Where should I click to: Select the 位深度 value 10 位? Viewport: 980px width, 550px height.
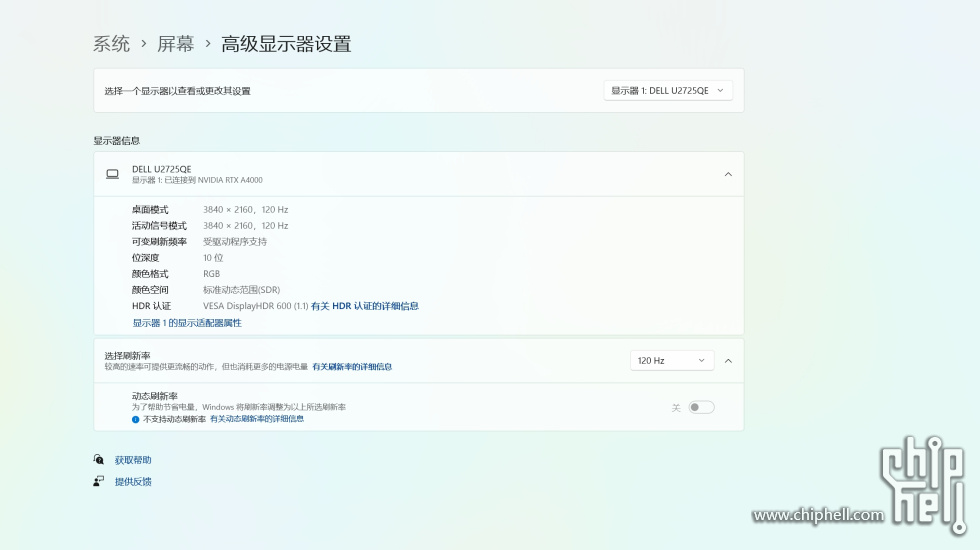click(213, 258)
